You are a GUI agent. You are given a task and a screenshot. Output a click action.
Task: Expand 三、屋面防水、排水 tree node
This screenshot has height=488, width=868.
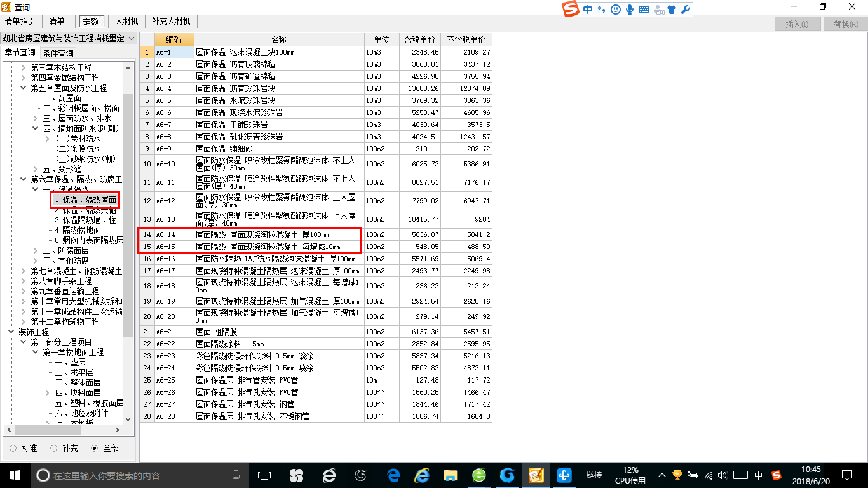click(36, 118)
